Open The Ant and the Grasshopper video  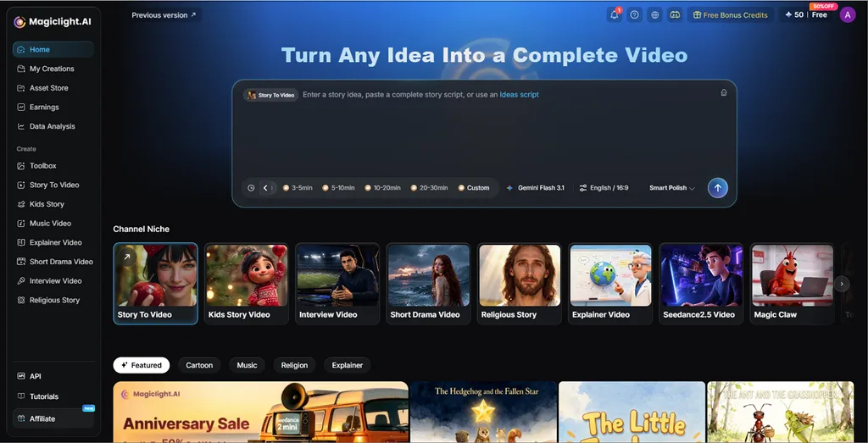(x=781, y=412)
